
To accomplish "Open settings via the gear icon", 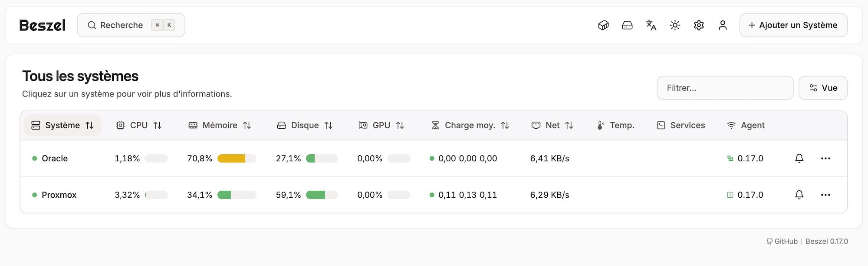I will click(x=699, y=25).
